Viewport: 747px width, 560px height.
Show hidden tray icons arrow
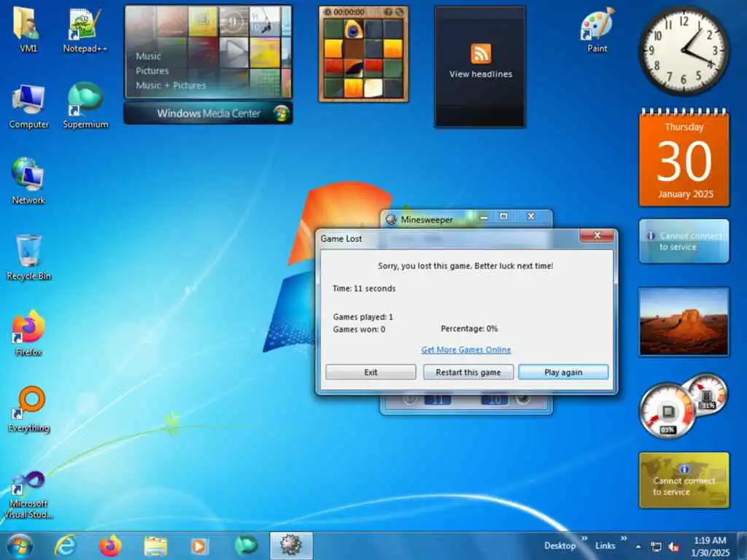pos(638,547)
